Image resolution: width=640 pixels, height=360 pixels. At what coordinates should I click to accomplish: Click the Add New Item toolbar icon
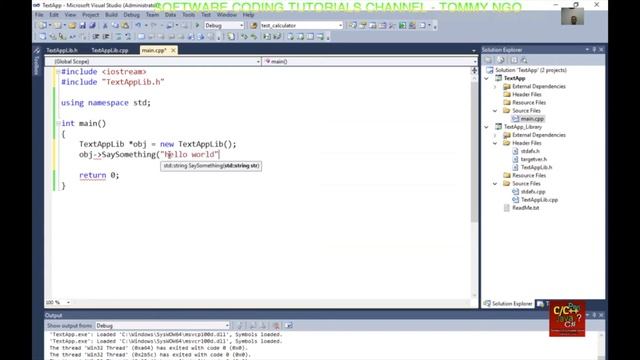pyautogui.click(x=57, y=25)
